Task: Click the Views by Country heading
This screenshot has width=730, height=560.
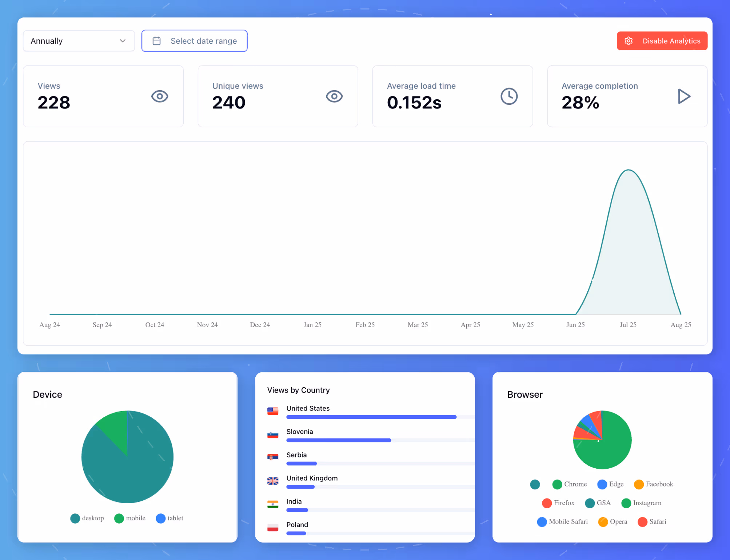Action: tap(298, 390)
